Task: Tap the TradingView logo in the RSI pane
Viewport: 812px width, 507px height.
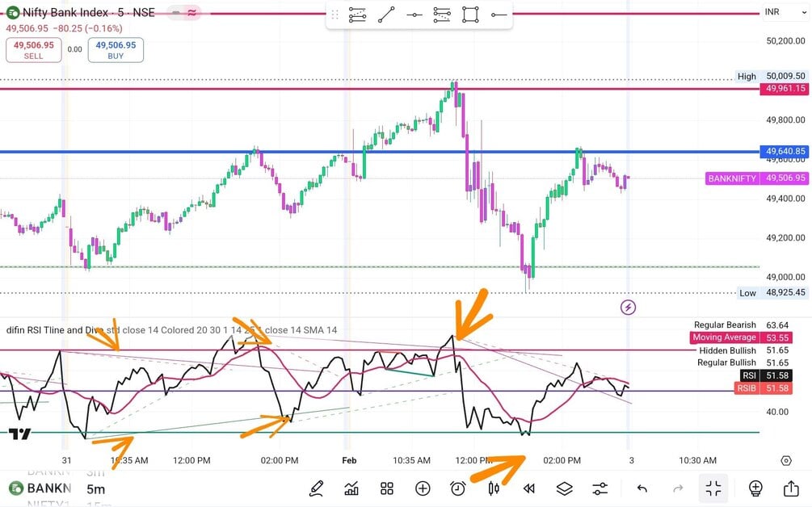Action: coord(19,434)
